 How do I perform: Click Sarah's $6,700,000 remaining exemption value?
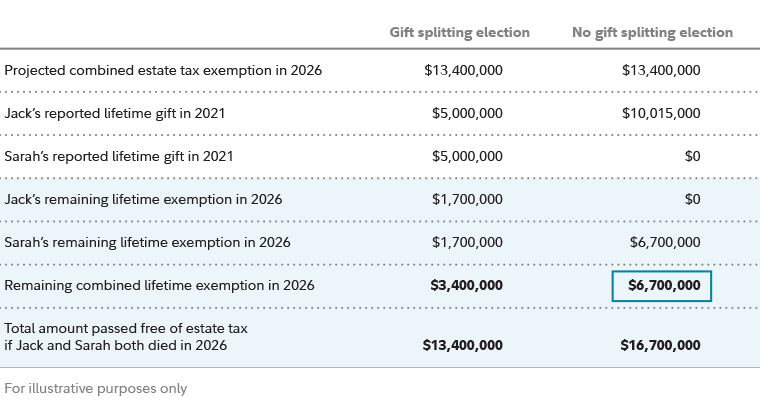664,243
